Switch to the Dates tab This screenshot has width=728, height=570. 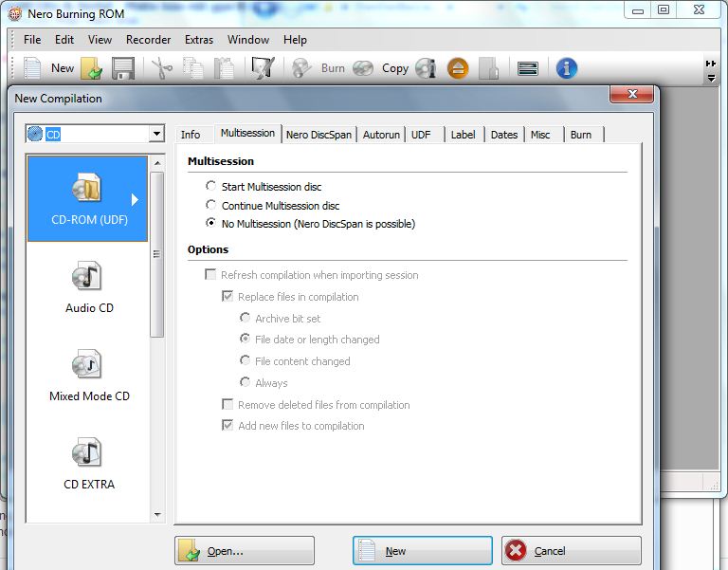504,135
